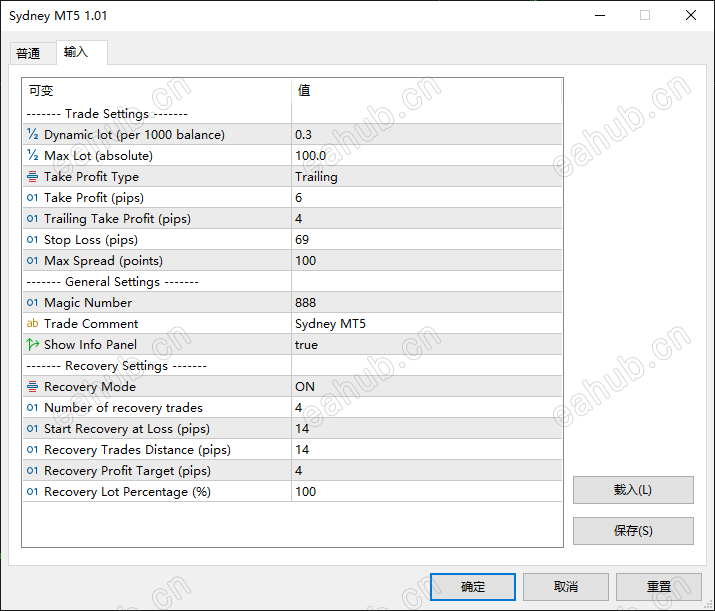Open the Take Profit Type value Trailing
Viewport: 715px width, 611px height.
pos(426,176)
